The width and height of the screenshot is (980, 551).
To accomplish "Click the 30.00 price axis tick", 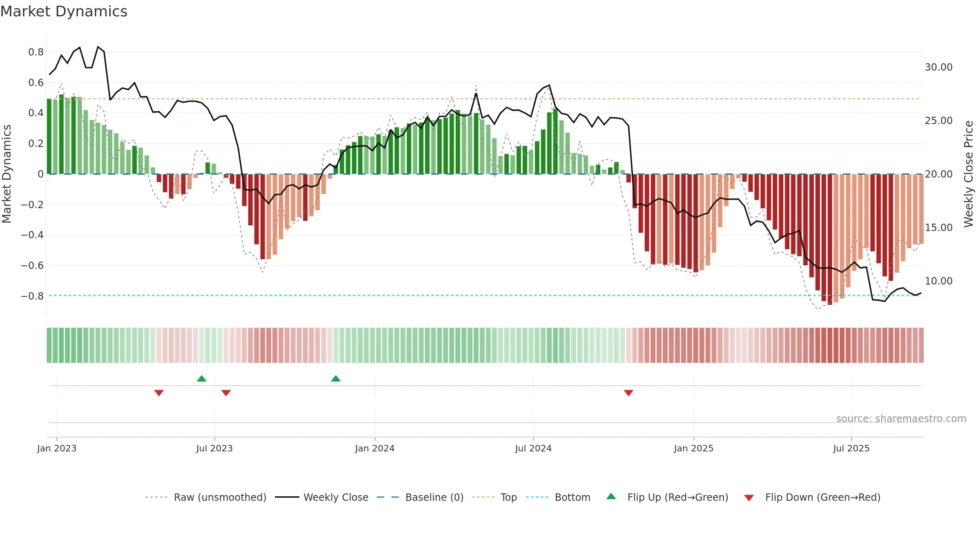I will point(939,67).
